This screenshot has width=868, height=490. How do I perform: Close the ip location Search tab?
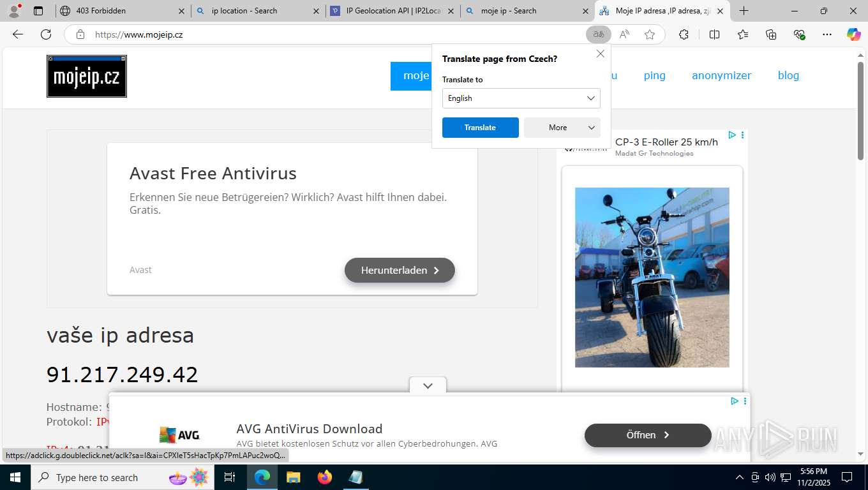[x=316, y=11]
